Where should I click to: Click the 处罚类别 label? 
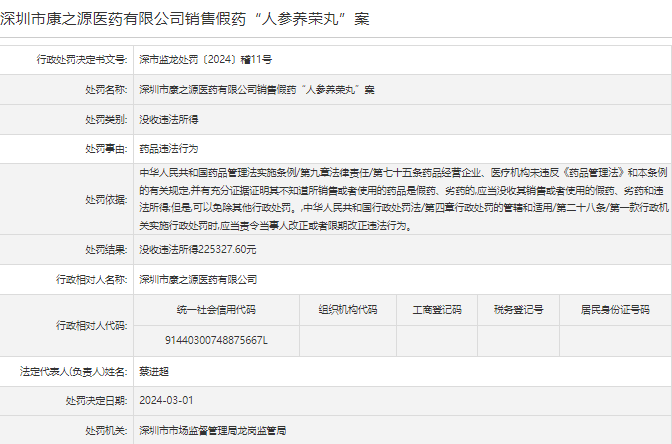tap(106, 120)
